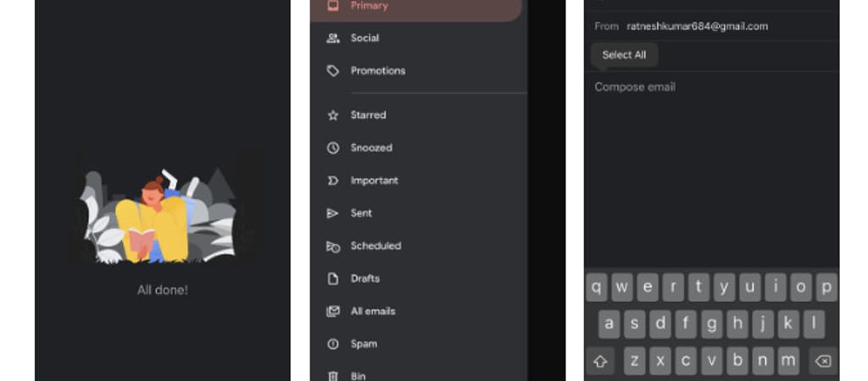Click the Sent arrow icon

(x=333, y=213)
